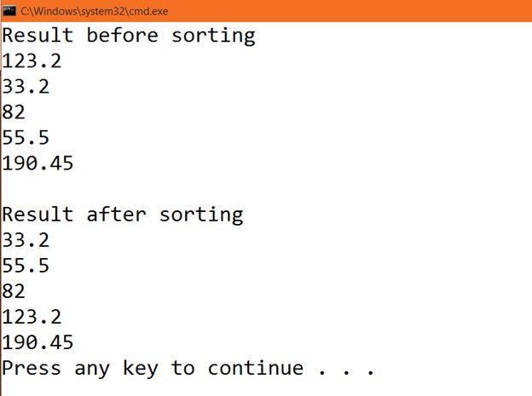Click 123.2 under Result after sorting
Viewport: 532px width, 396px height.
point(32,317)
